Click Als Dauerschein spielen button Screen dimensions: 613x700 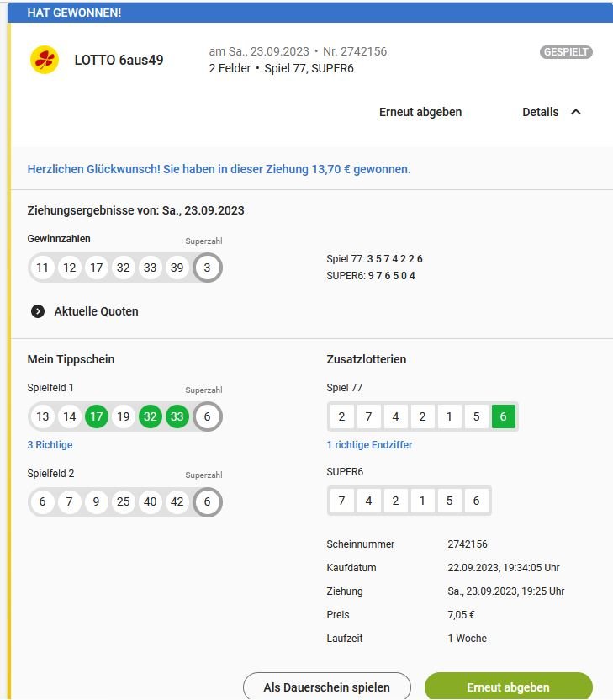click(326, 687)
